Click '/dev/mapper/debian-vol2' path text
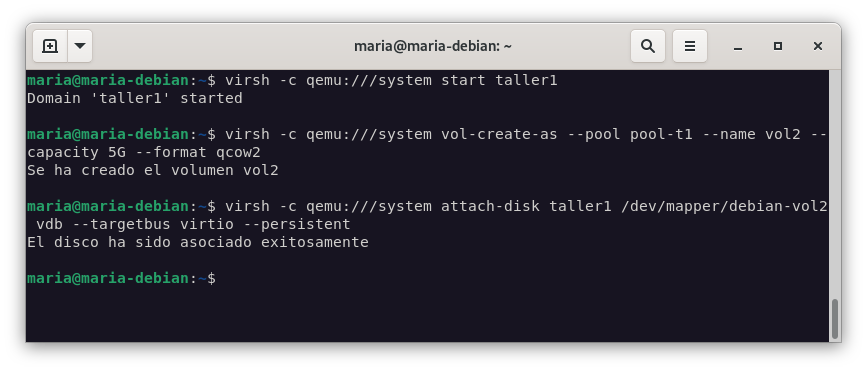Screen dimensions: 867x371 [724, 206]
